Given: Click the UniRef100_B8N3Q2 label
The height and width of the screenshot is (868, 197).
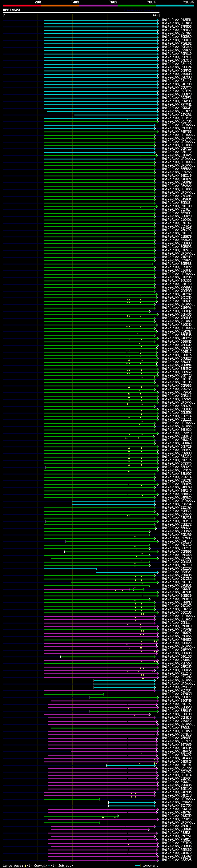Looking at the screenshot, I should (x=176, y=362).
